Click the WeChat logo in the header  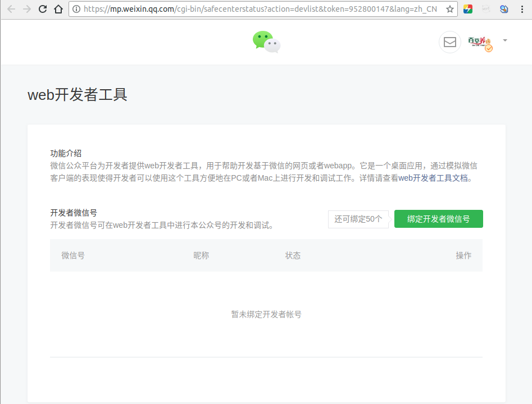coord(267,42)
